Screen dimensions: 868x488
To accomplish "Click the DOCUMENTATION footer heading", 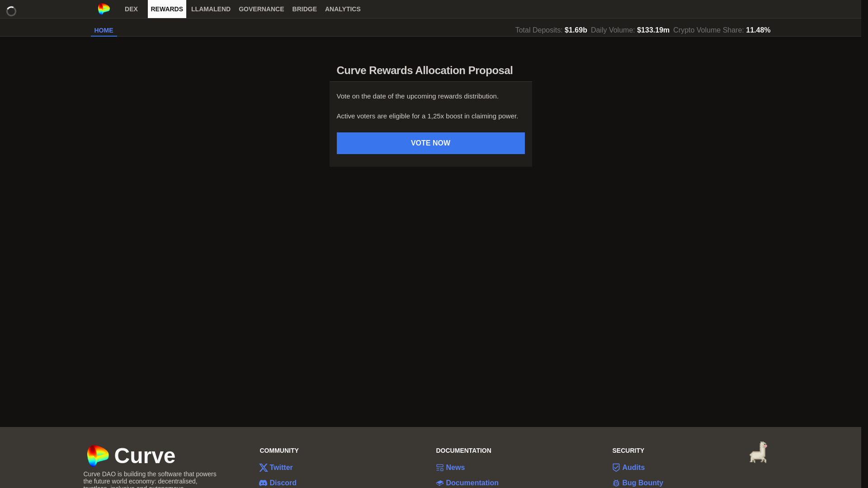I will click(x=463, y=450).
